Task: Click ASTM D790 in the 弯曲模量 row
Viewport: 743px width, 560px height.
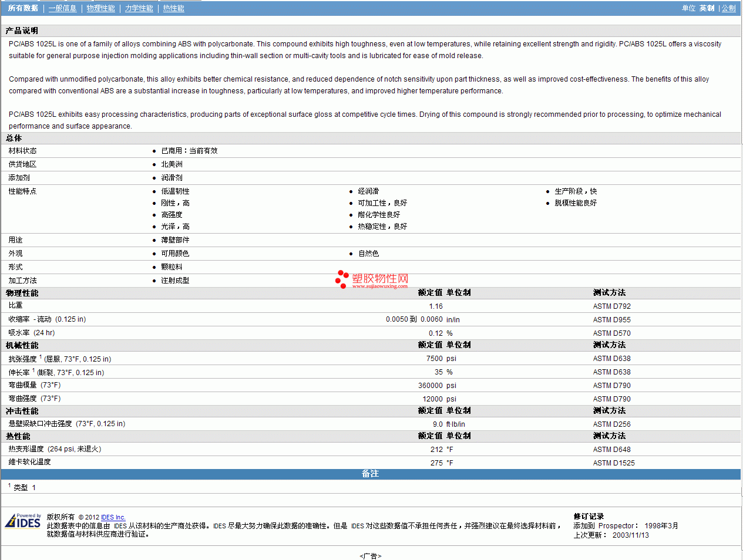Action: [x=611, y=386]
